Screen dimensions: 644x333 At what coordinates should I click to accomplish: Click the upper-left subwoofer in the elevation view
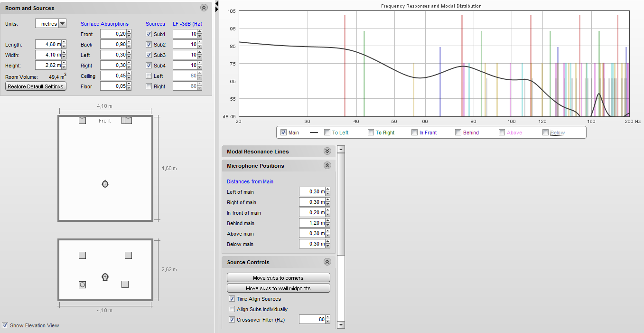click(x=82, y=255)
